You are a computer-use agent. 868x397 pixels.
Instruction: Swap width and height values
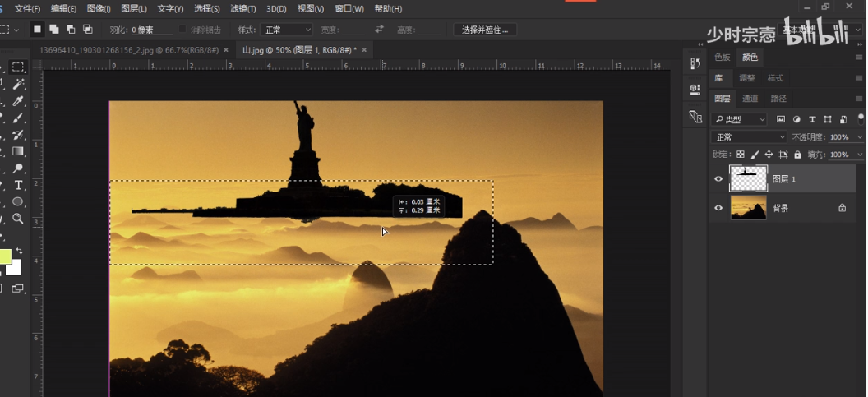pos(379,30)
